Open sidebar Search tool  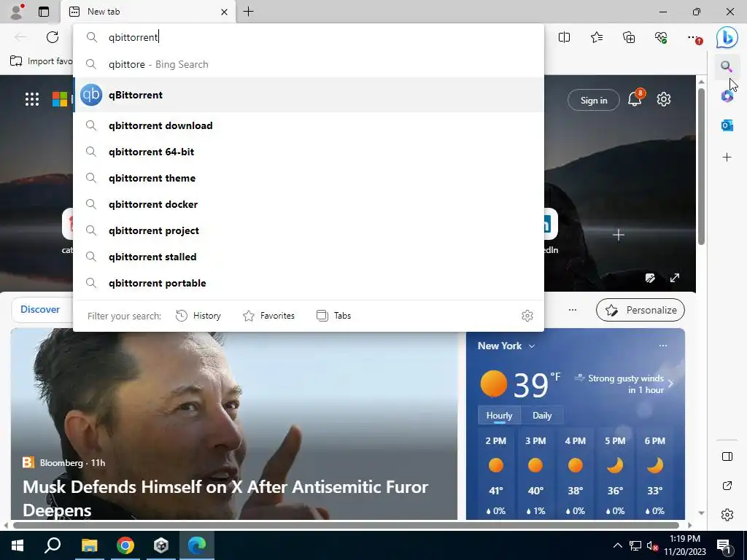[x=727, y=66]
